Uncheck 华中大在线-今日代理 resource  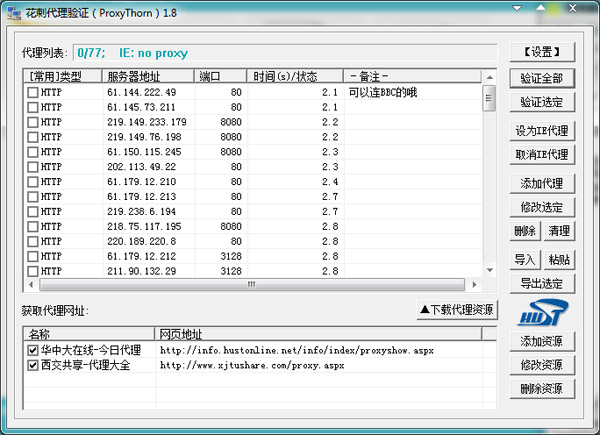click(x=32, y=351)
